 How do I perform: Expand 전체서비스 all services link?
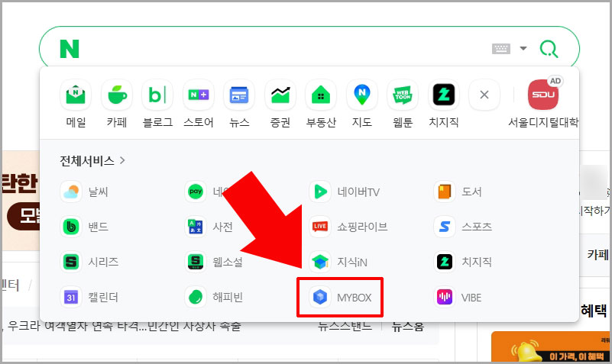pyautogui.click(x=92, y=160)
